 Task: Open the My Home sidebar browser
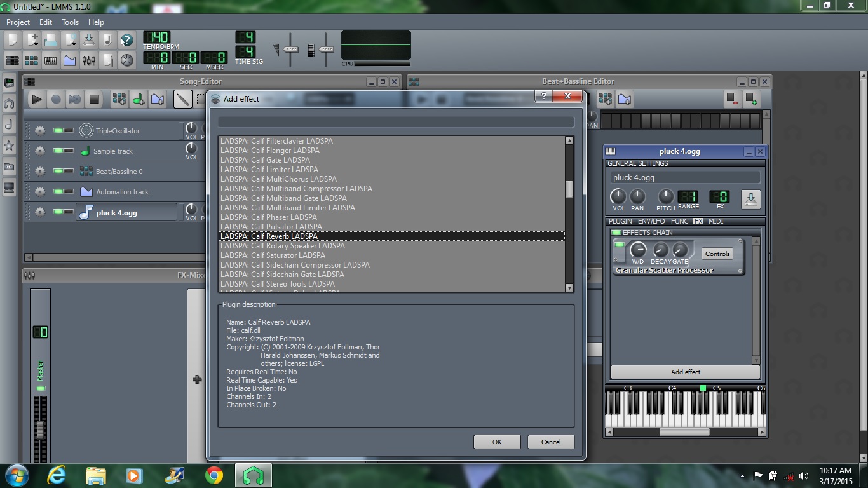[x=9, y=166]
